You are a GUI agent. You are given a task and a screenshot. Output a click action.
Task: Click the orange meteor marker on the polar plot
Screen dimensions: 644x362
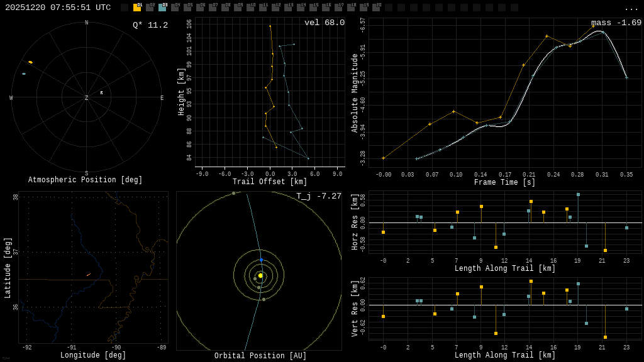(30, 62)
